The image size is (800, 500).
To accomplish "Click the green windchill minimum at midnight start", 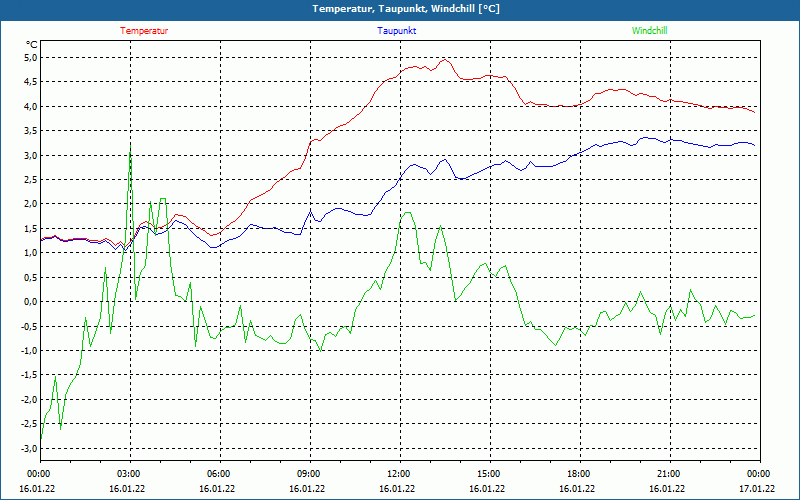I will point(41,438).
